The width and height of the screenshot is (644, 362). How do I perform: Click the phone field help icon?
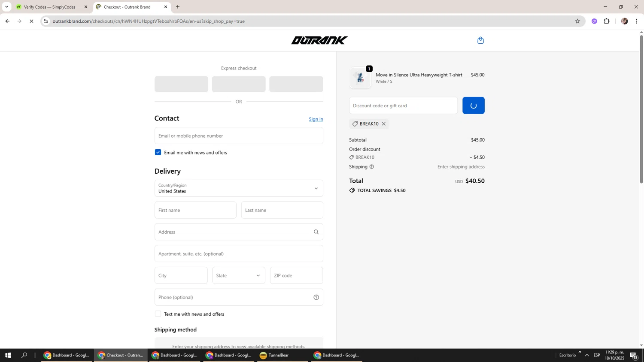click(x=316, y=297)
